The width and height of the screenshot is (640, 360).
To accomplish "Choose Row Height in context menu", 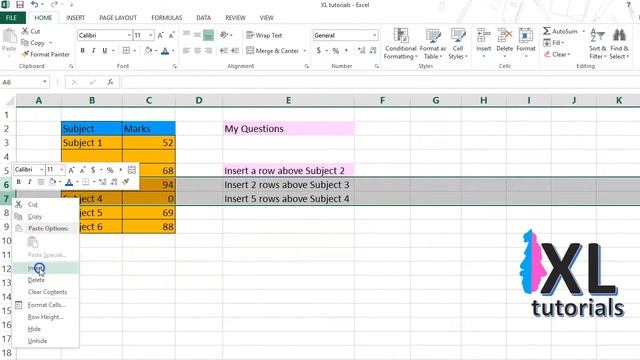I will 45,317.
